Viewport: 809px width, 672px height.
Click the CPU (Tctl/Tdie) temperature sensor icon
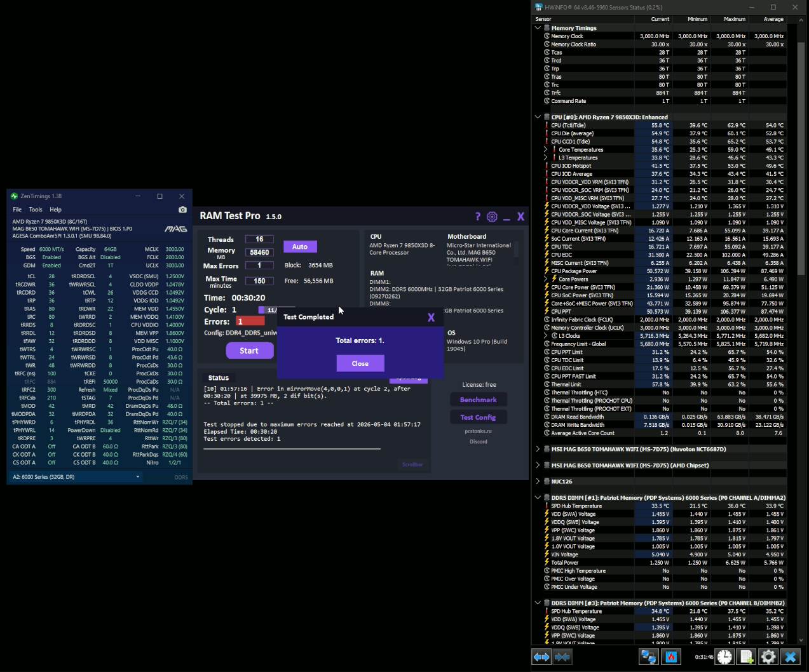pos(547,125)
